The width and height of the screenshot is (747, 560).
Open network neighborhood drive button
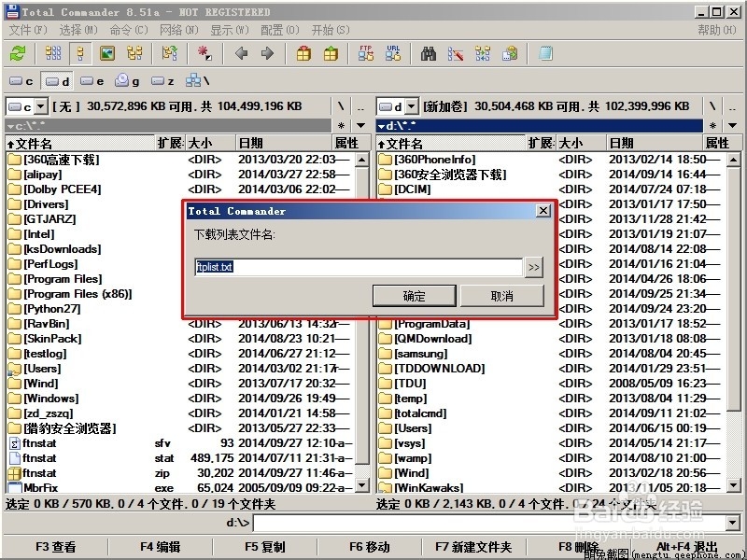click(197, 81)
